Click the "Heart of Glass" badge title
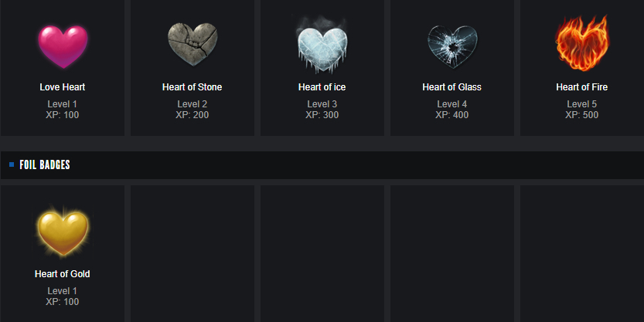The width and height of the screenshot is (644, 322). pos(452,87)
